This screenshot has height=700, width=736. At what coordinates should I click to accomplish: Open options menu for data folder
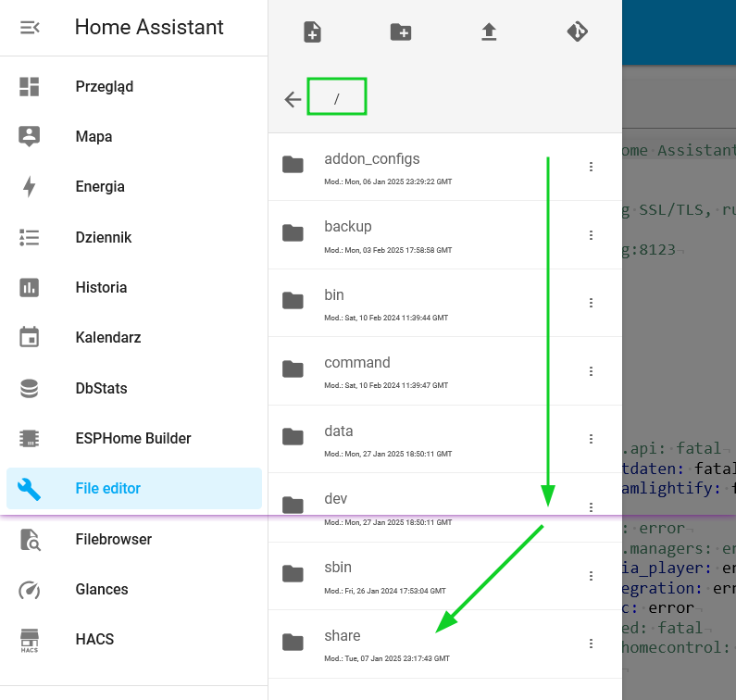click(591, 439)
